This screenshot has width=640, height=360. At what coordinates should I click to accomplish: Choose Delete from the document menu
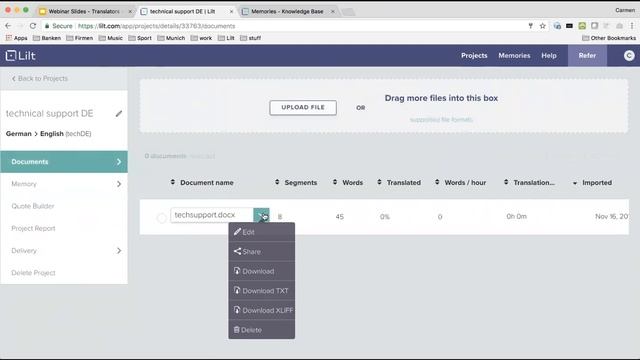point(262,330)
